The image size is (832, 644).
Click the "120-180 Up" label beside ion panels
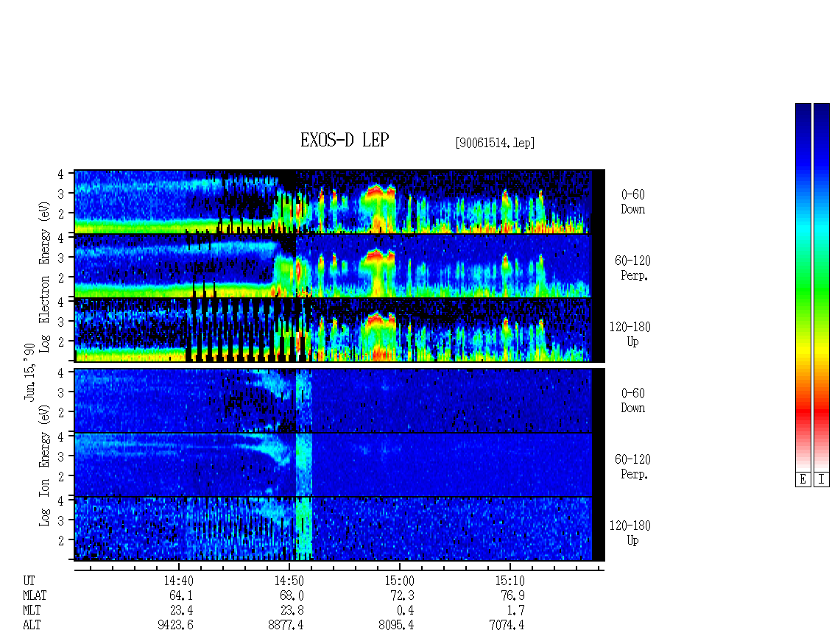630,533
